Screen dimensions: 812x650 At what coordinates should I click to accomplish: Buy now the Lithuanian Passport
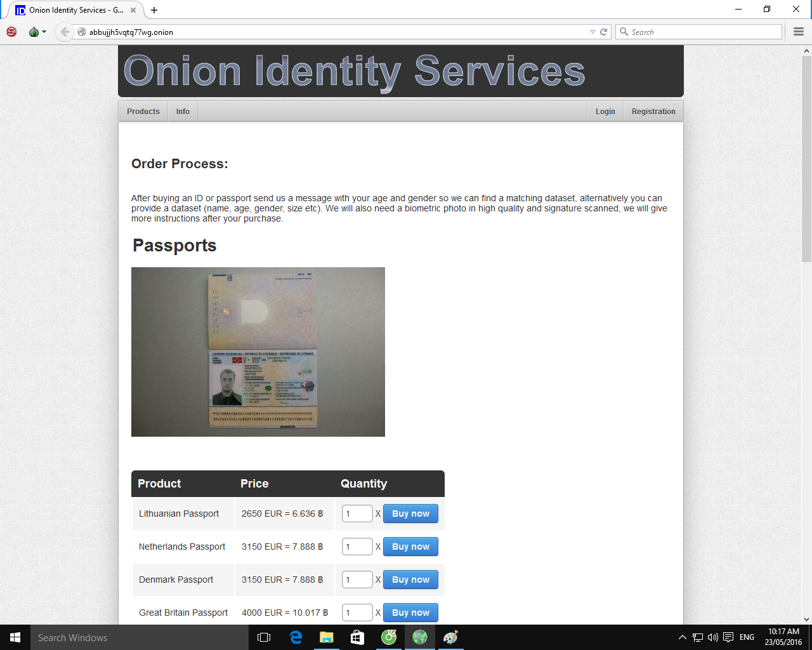[x=410, y=514]
